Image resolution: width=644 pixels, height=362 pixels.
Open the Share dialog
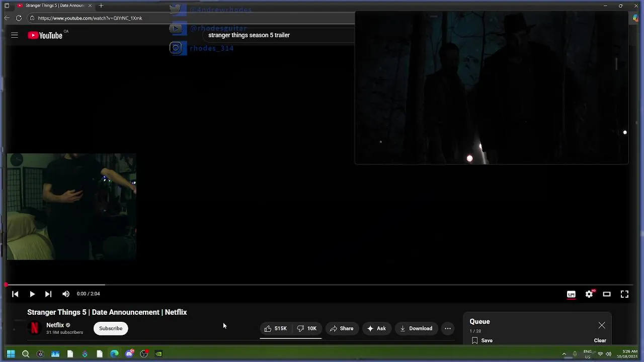342,328
